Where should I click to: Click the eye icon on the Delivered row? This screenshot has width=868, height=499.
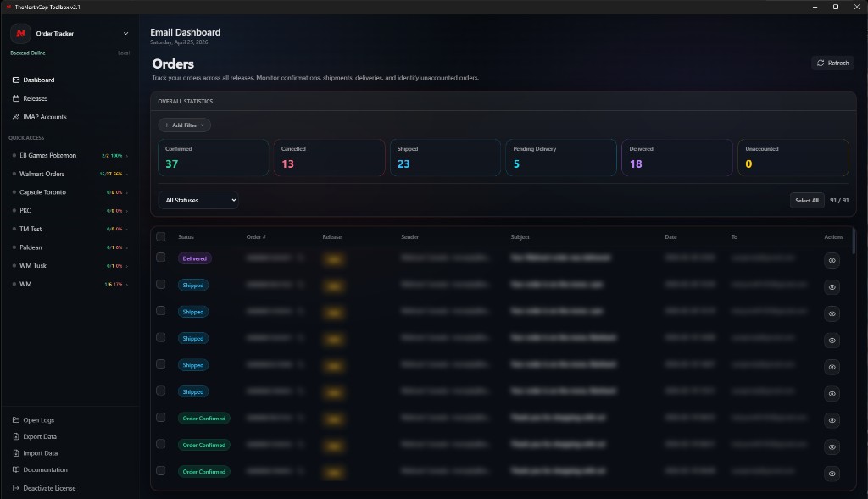pos(832,260)
